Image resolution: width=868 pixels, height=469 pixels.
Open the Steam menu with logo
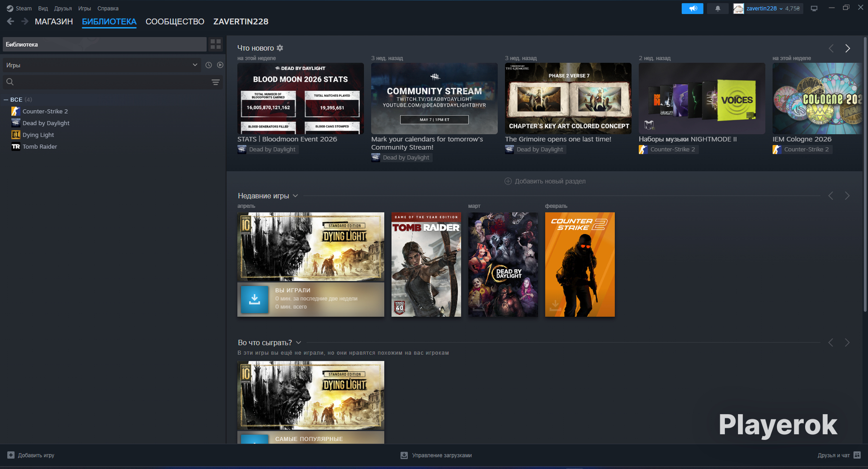pos(19,8)
